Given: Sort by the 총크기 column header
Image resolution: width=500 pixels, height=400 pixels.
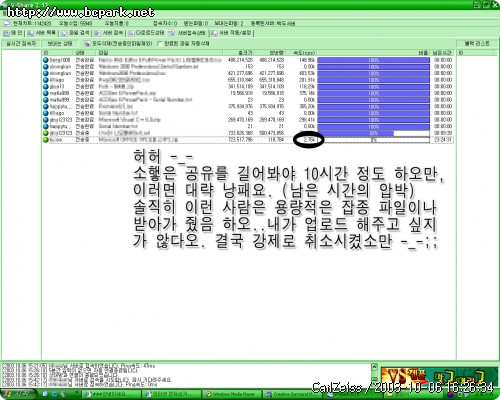Looking at the screenshot, I should tap(238, 53).
